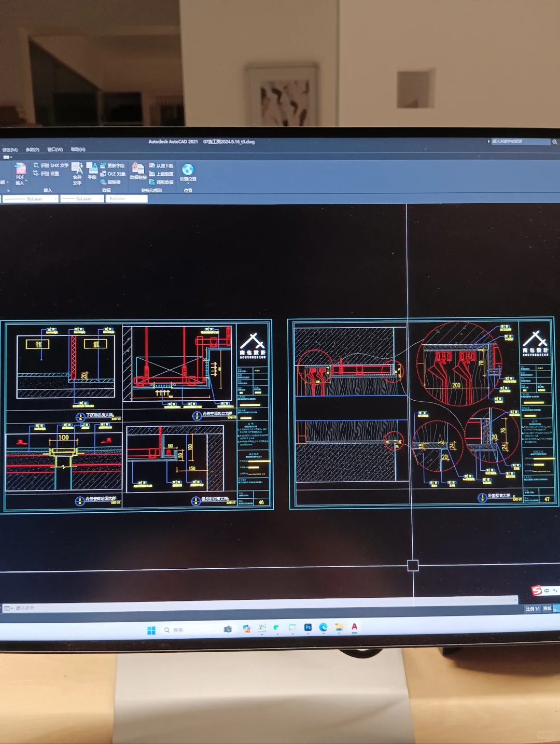Open 识别 设置 recognition settings
The image size is (560, 744).
tap(46, 174)
